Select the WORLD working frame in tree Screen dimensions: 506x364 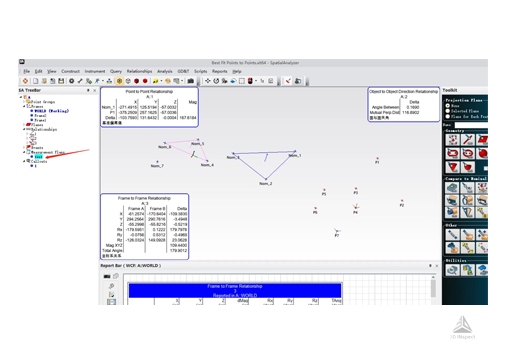click(51, 111)
